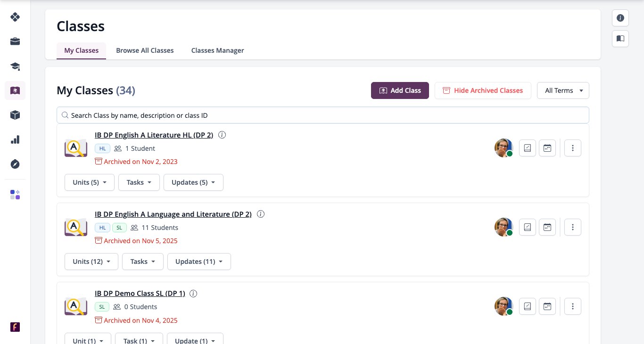Screen dimensions: 644x344
Task: Open IB DP Demo Class SL (DP 1) link
Action: click(x=140, y=293)
